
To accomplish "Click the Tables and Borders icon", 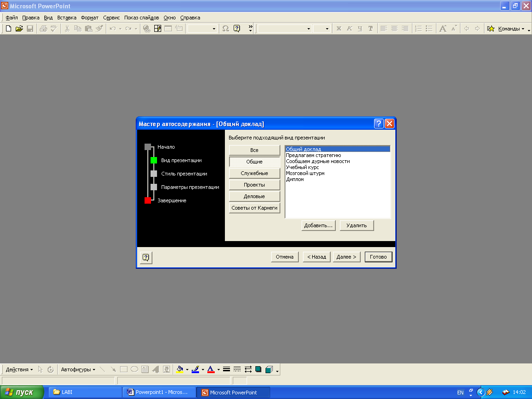I will click(x=157, y=29).
